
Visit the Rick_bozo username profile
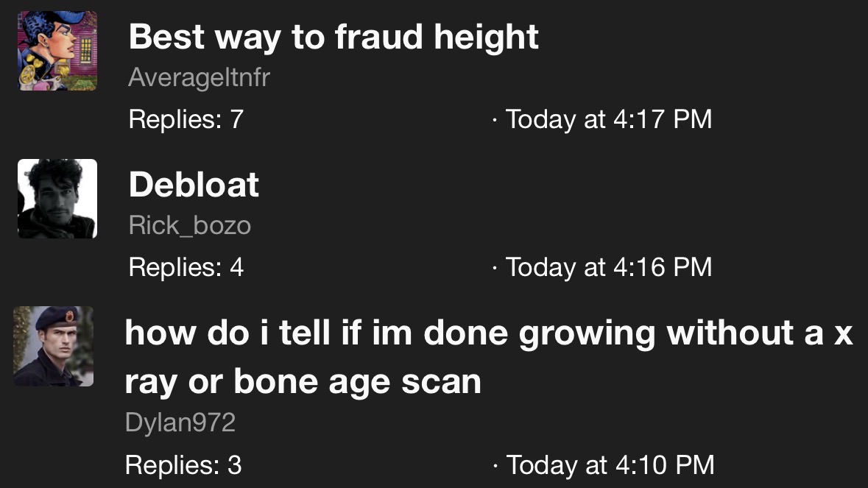coord(189,225)
